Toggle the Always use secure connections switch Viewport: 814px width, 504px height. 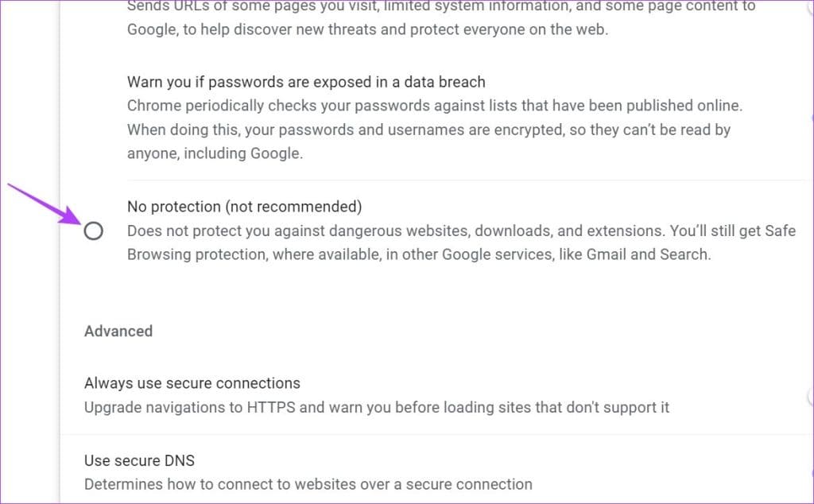click(x=808, y=395)
